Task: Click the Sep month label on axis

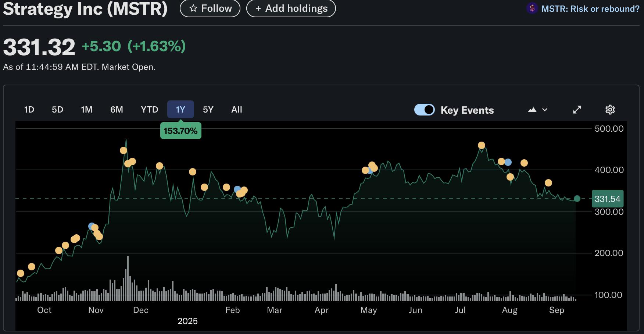Action: tap(557, 310)
